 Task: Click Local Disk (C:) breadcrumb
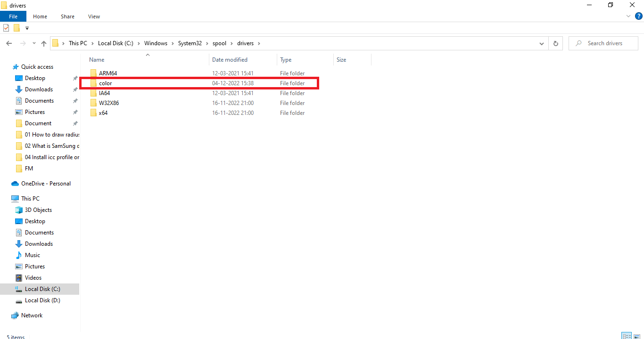[116, 43]
